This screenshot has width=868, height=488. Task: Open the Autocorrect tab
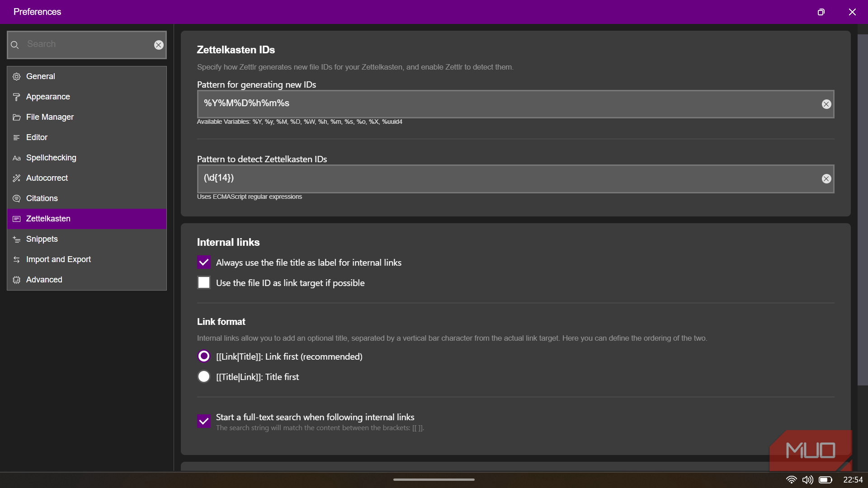(87, 178)
